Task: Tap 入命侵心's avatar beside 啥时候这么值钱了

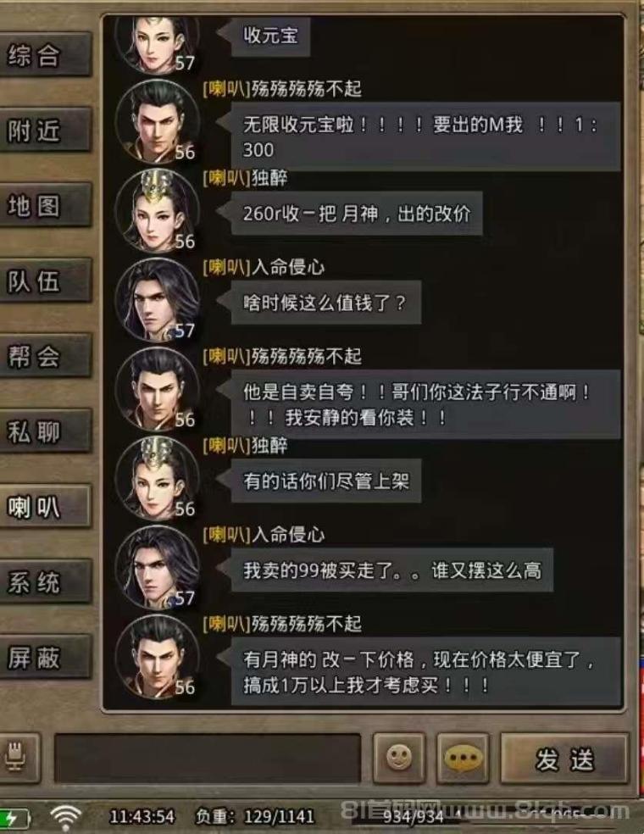Action: coord(158,301)
